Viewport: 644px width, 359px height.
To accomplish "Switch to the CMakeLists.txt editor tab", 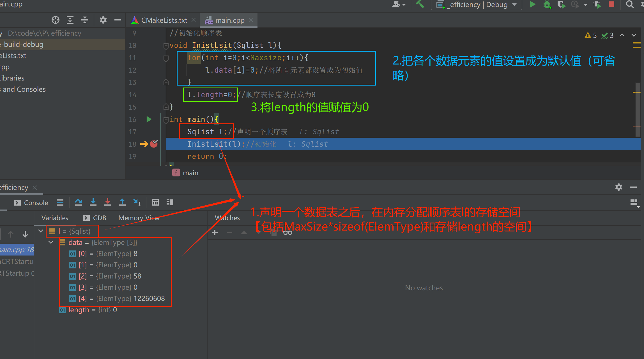I will (x=164, y=20).
